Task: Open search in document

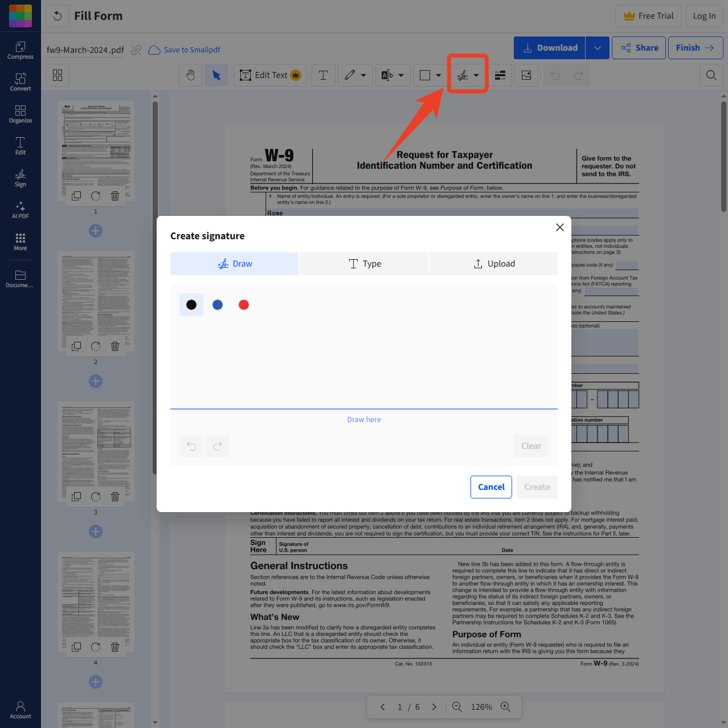Action: (x=711, y=75)
